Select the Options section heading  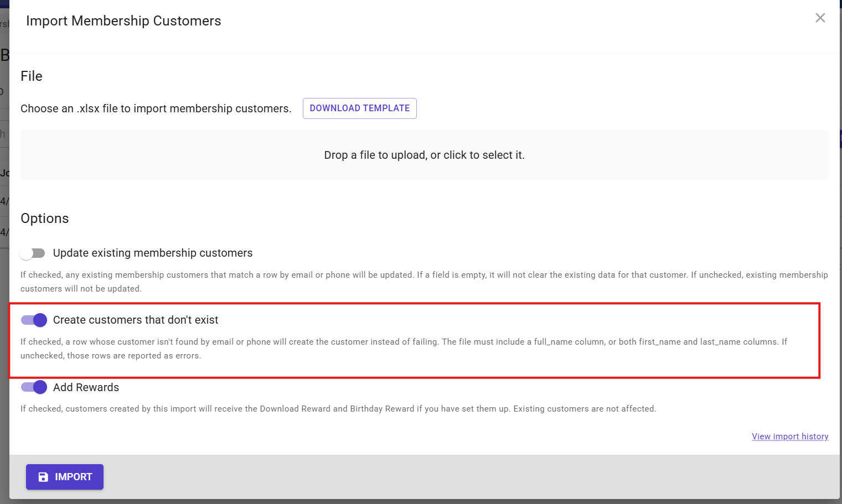(45, 219)
